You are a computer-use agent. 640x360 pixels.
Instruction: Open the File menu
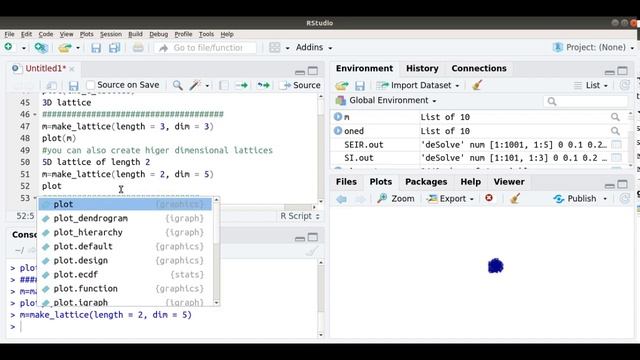click(x=9, y=34)
